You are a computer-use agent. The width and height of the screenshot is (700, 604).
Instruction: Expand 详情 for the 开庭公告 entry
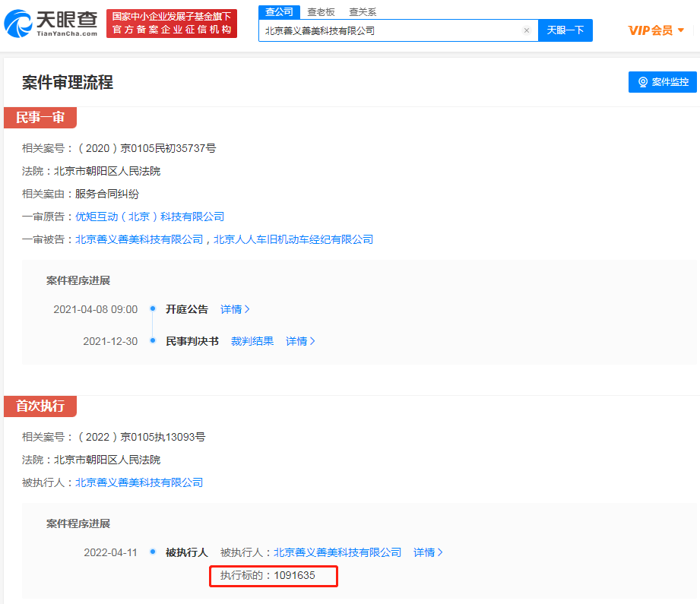[x=235, y=309]
